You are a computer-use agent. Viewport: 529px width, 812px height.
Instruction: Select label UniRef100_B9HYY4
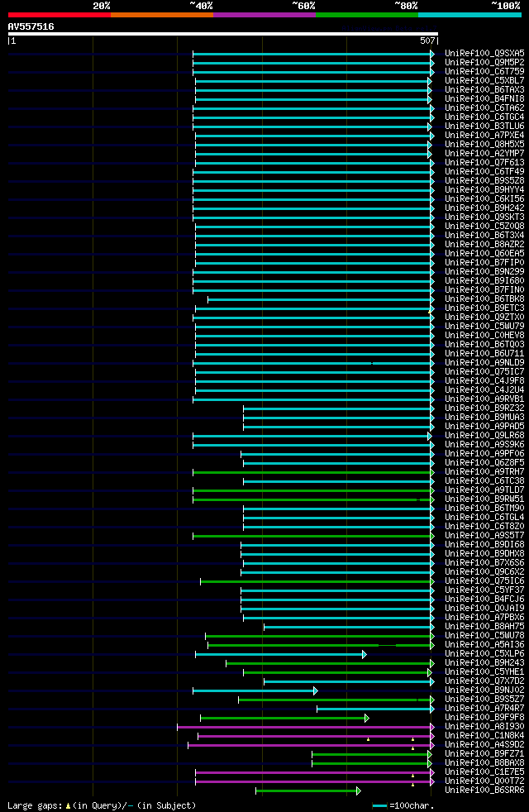[x=484, y=189]
